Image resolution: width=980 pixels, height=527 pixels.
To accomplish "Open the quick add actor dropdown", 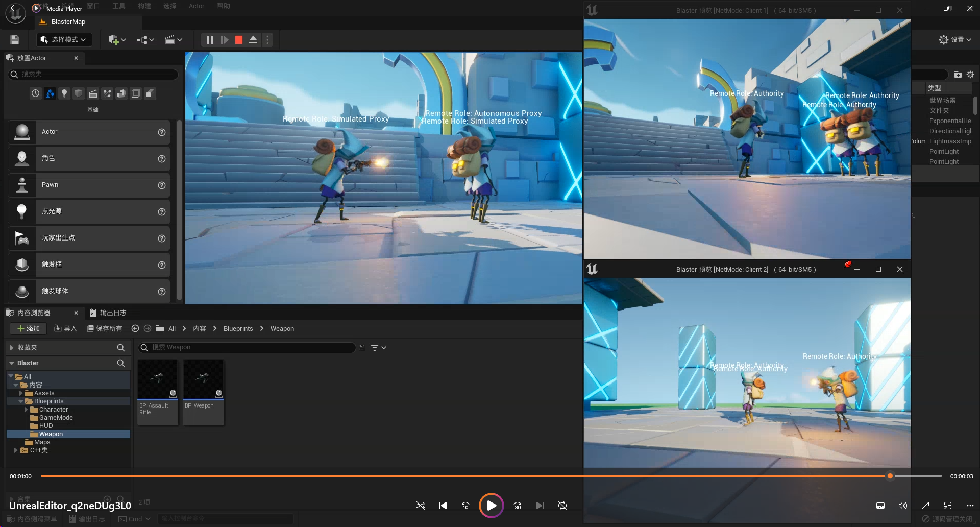I will click(117, 40).
